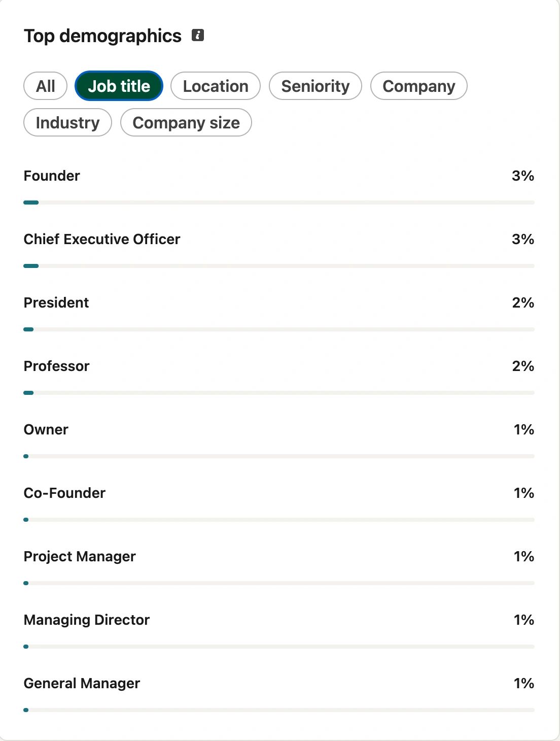Click the Top demographics heading
Screen dimensions: 560x741
tap(102, 36)
